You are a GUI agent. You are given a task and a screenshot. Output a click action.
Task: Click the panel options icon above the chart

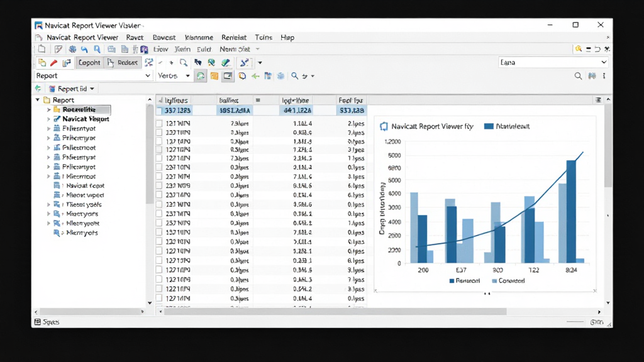click(x=599, y=100)
